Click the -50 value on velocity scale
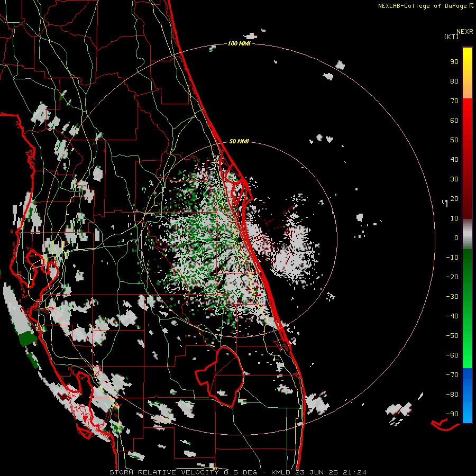This screenshot has width=476, height=476. pos(452,336)
